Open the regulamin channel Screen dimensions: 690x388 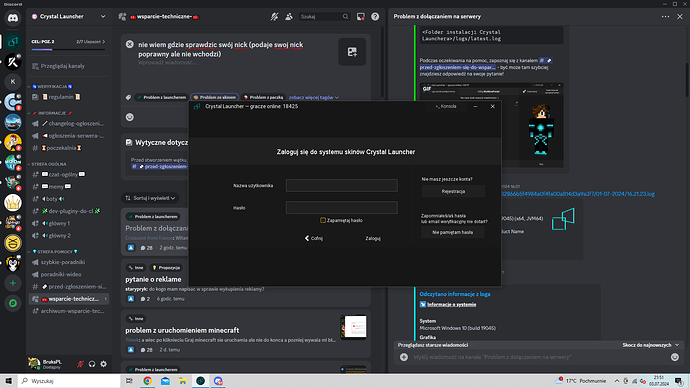69,97
